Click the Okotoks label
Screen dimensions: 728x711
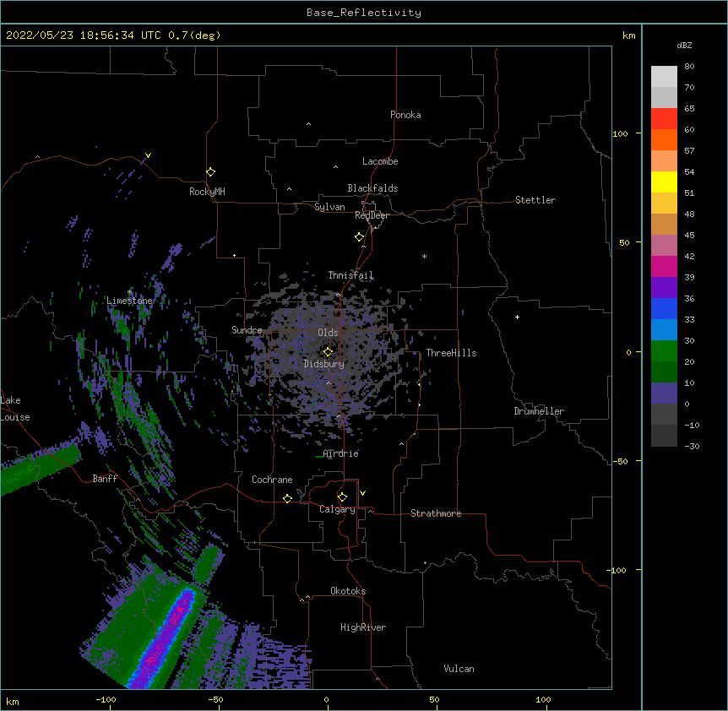348,591
